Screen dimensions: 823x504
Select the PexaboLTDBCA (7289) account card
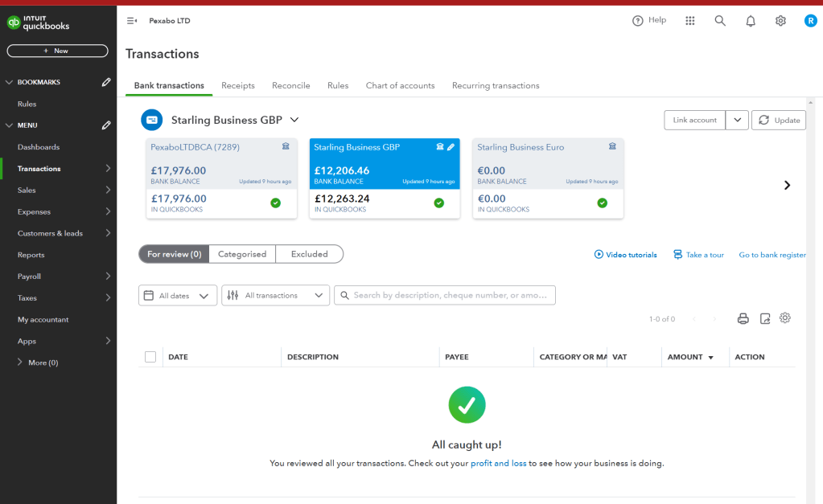tap(221, 178)
